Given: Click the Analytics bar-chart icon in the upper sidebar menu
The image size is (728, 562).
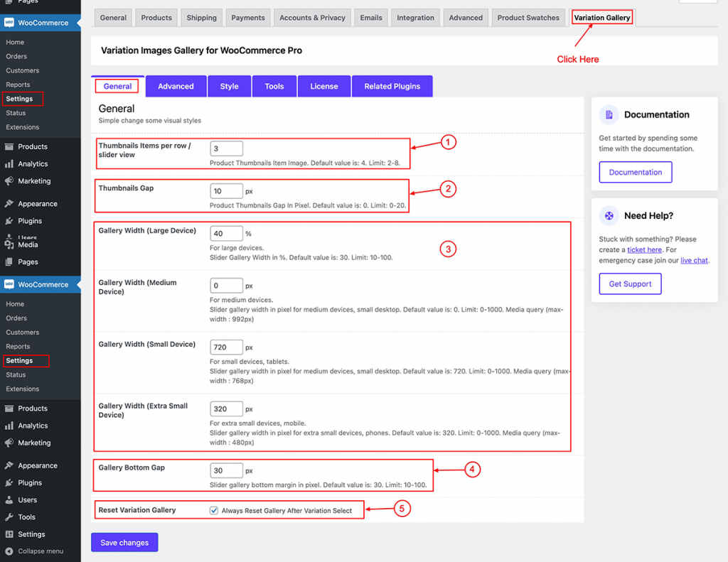Looking at the screenshot, I should click(9, 164).
